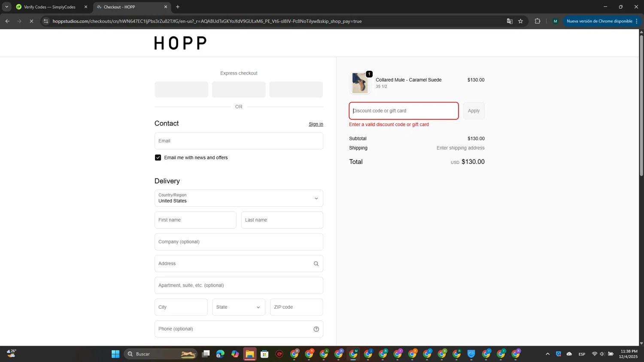Bookmark this page with the star icon
This screenshot has width=644, height=362.
coord(520,21)
